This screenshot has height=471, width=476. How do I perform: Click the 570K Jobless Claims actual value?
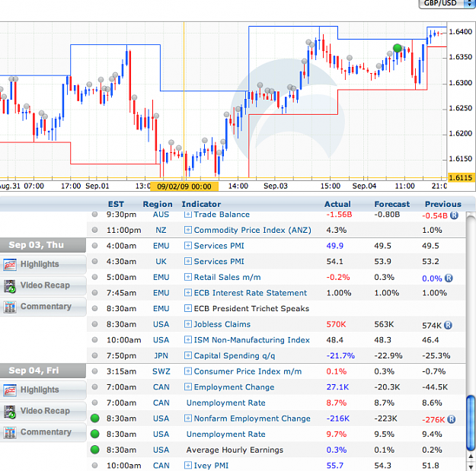pos(336,324)
